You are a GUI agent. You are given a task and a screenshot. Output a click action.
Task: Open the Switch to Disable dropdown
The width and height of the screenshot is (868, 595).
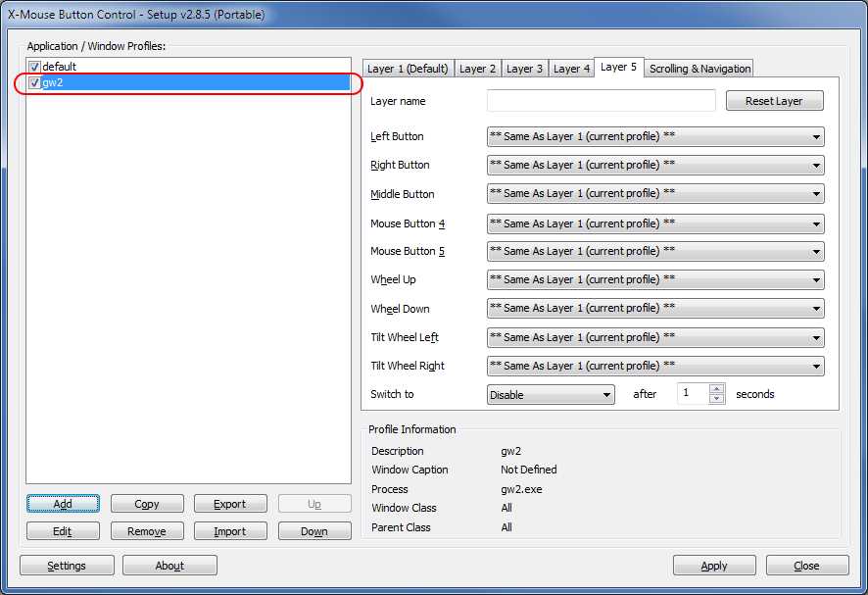tap(550, 395)
